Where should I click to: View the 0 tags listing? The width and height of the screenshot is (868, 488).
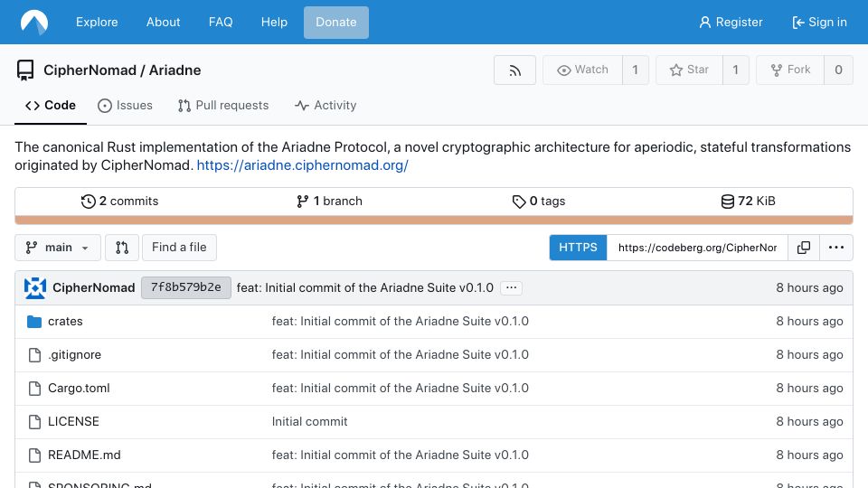(x=539, y=202)
